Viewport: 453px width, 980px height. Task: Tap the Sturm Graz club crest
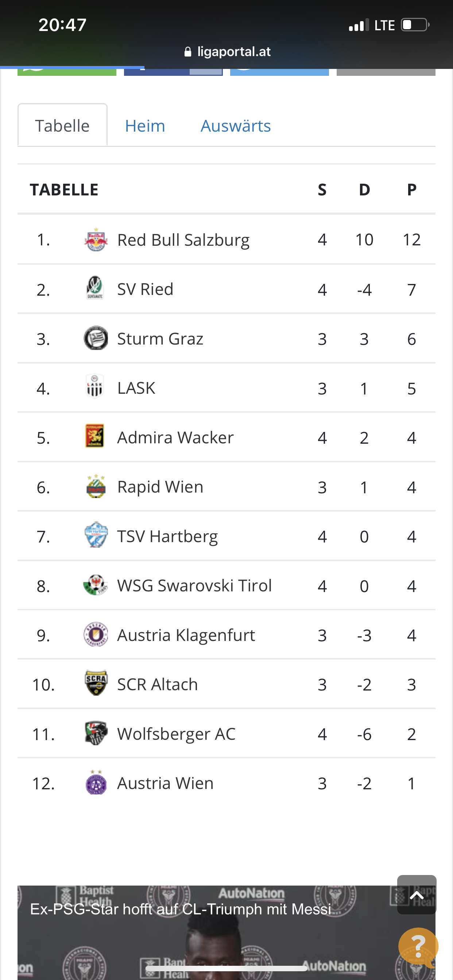(96, 338)
